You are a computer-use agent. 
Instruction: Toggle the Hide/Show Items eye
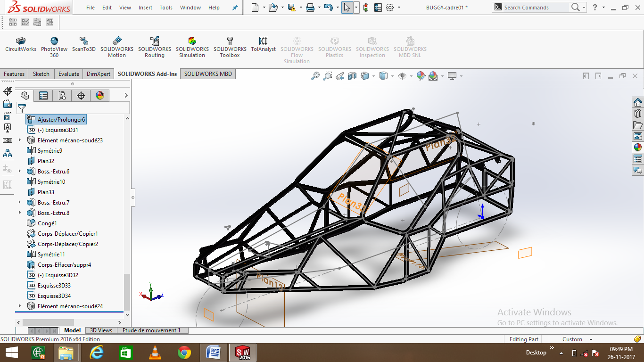click(x=402, y=75)
